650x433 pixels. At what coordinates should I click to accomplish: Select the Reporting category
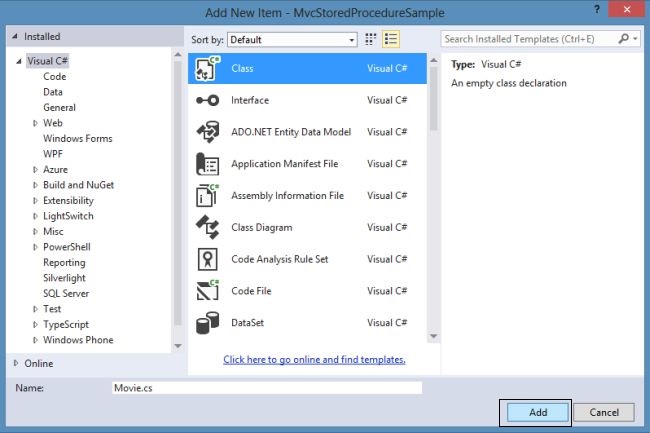point(64,263)
